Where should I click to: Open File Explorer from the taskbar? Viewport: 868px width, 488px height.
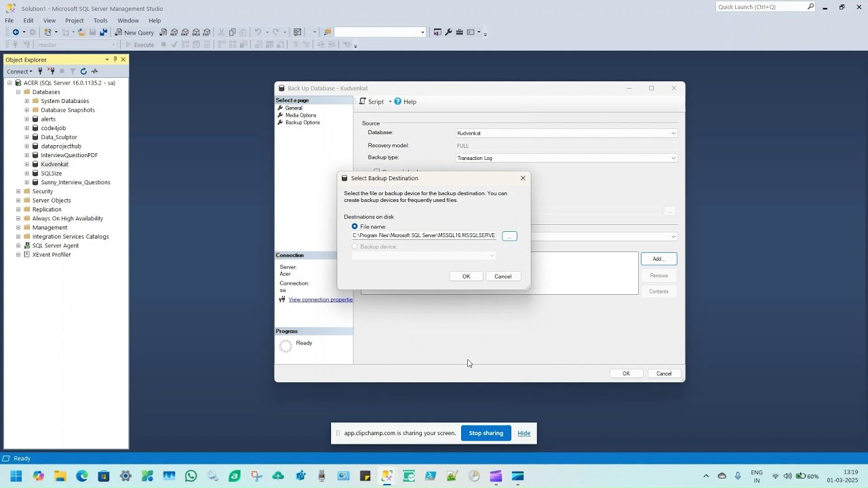(x=60, y=476)
